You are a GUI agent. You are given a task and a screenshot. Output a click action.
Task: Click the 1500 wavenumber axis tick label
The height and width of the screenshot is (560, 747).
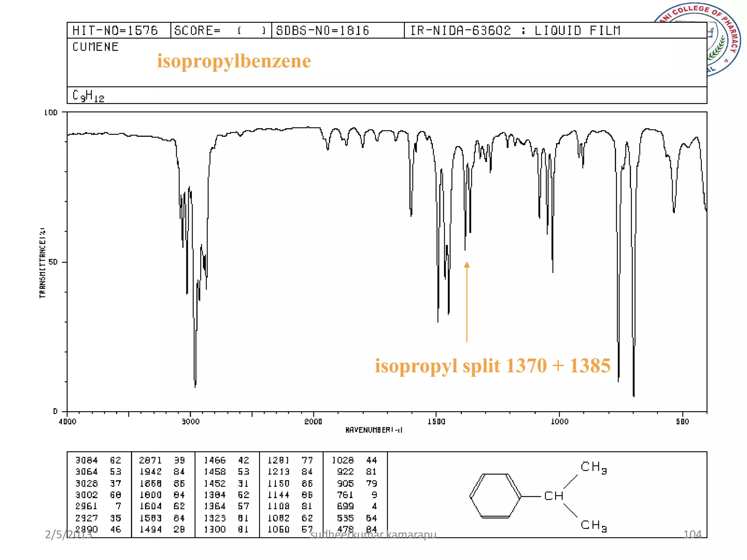437,422
